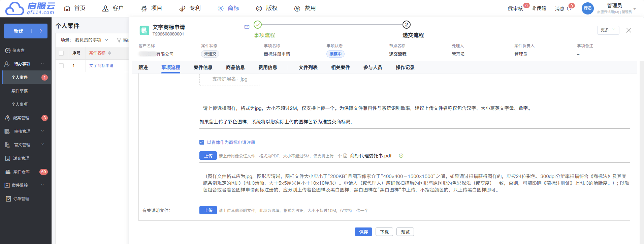Open the 商标 trademark icon
Viewport: 644px width, 244px height.
tap(221, 8)
